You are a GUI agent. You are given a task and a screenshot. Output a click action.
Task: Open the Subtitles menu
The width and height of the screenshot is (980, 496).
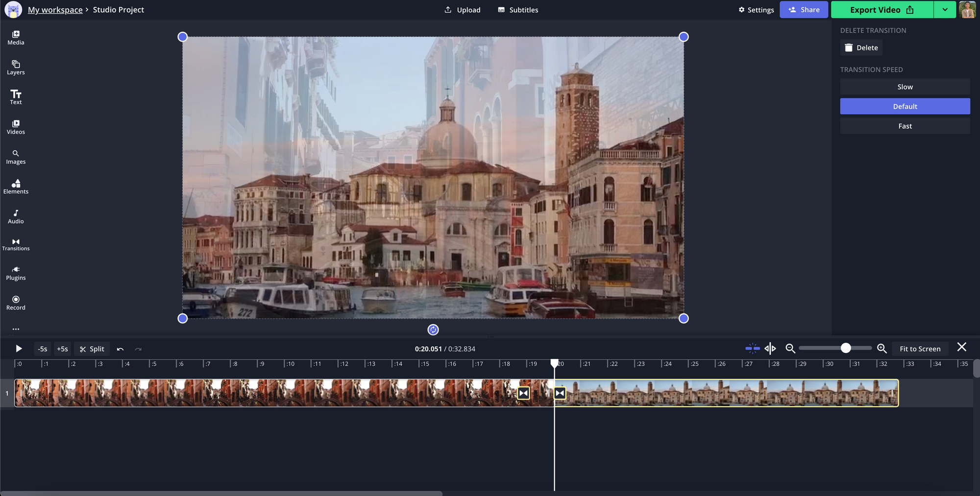pyautogui.click(x=518, y=10)
